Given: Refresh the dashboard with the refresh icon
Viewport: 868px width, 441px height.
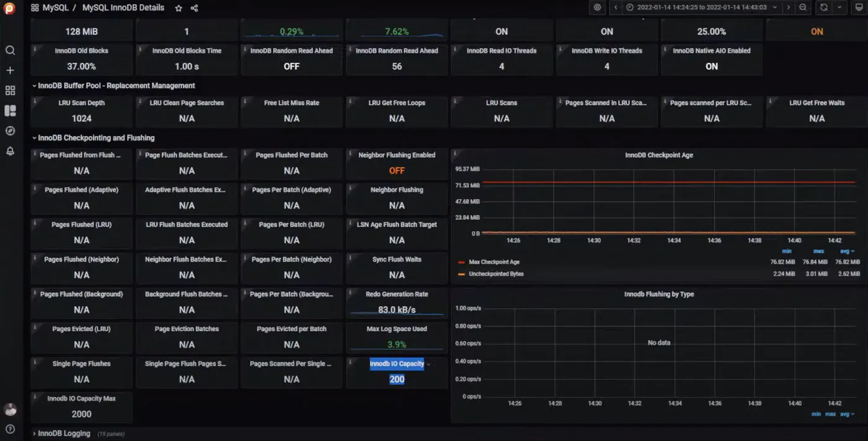Looking at the screenshot, I should tap(823, 7).
